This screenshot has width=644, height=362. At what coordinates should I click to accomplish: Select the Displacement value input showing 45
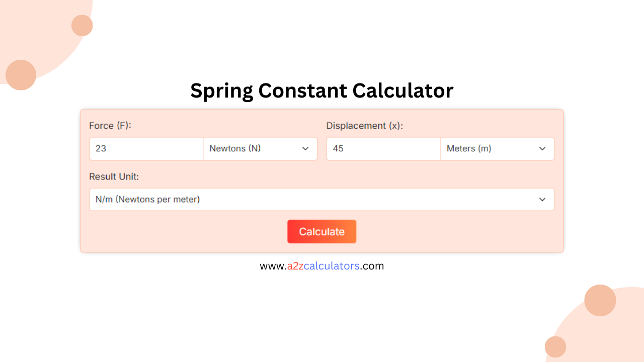pos(383,148)
